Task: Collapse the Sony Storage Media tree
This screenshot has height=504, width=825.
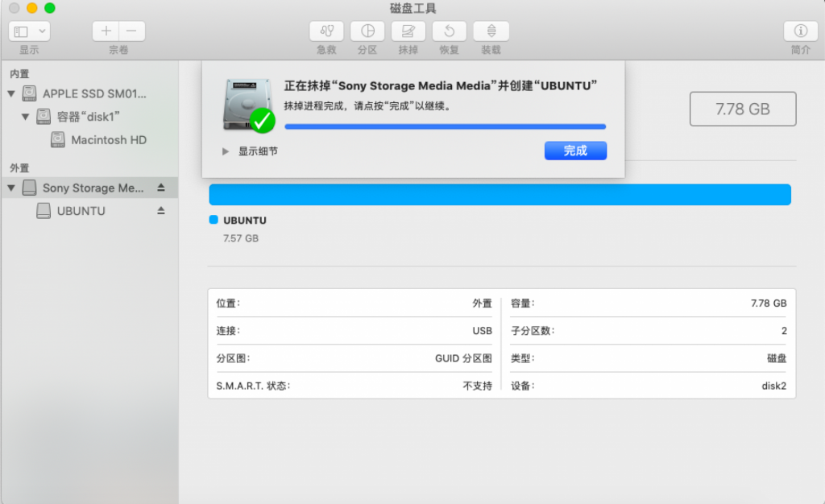Action: click(x=11, y=188)
